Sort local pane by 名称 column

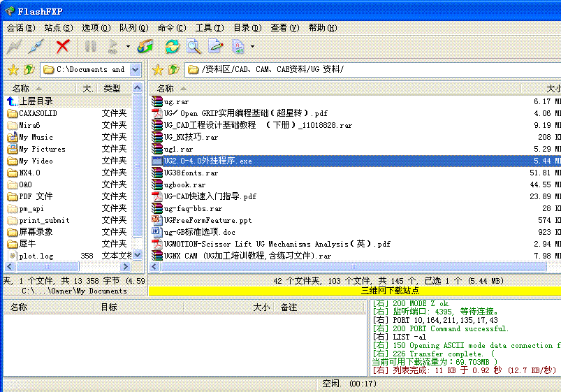(x=40, y=88)
